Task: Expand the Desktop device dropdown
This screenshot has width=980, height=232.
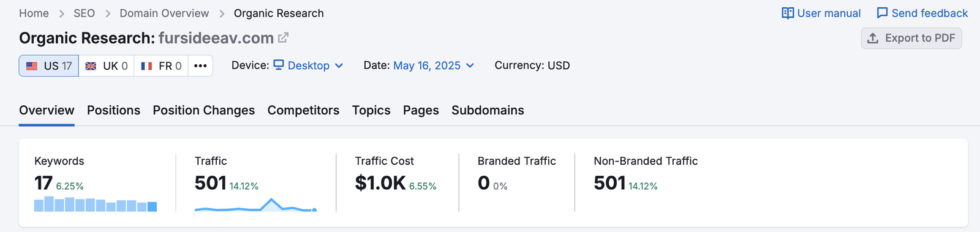Action: tap(308, 65)
